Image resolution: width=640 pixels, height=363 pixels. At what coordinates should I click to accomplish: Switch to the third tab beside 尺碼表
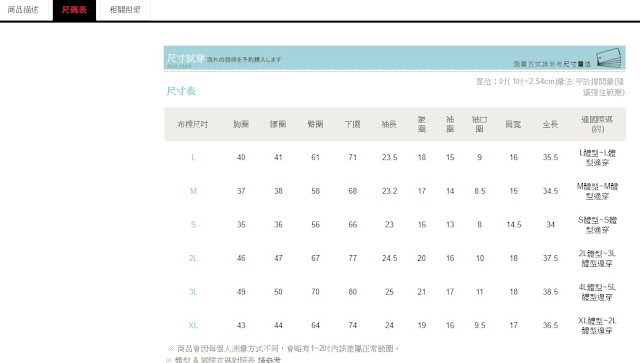[125, 9]
